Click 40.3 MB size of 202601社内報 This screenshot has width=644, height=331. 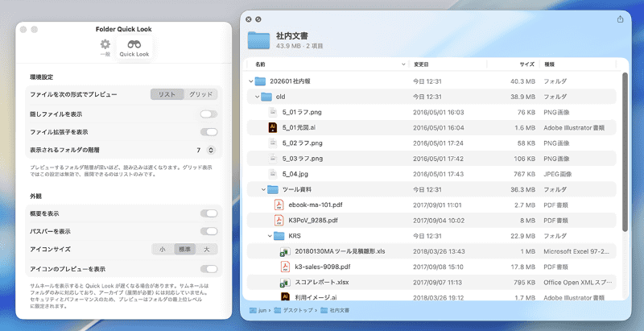pos(522,81)
